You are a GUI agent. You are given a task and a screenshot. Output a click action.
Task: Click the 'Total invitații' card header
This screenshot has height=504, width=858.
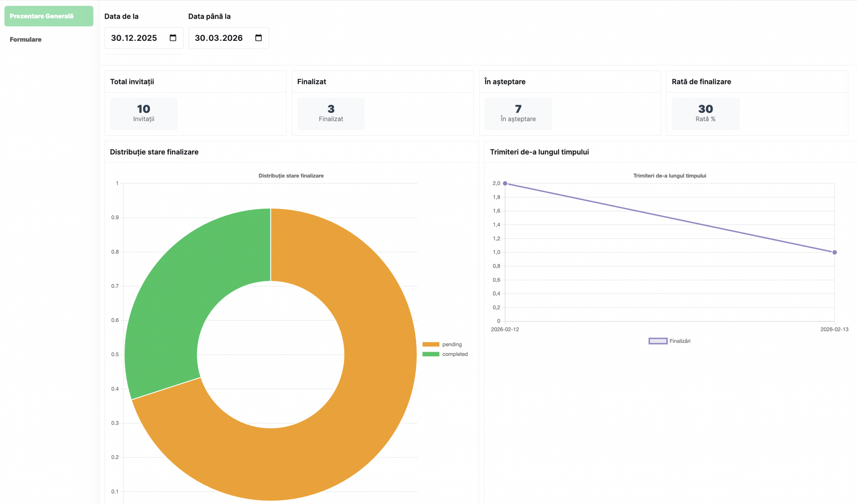point(132,82)
